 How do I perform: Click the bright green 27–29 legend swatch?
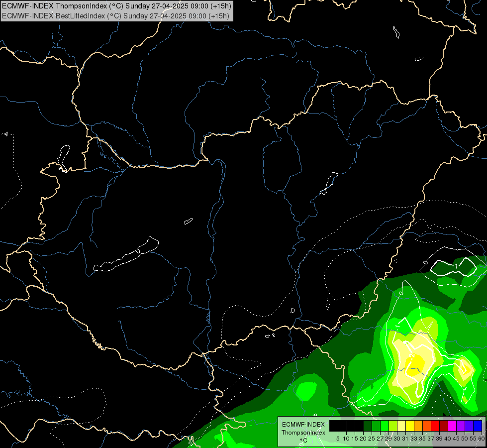point(384,426)
